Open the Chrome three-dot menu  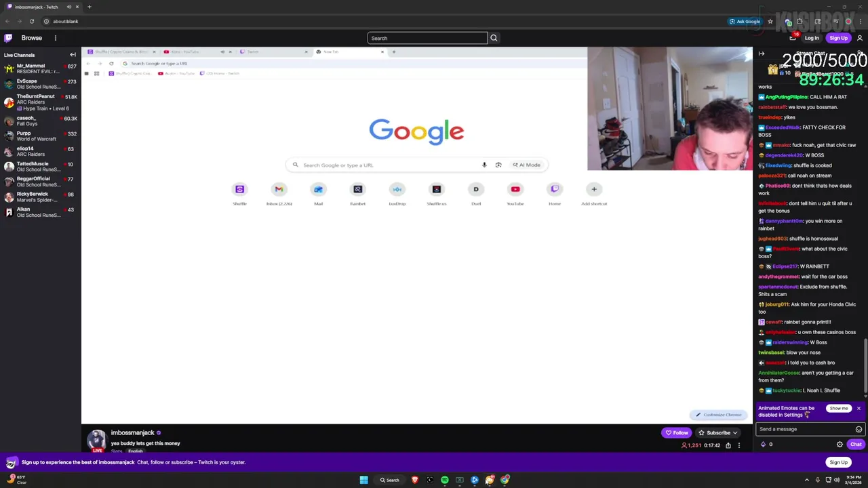tap(861, 21)
